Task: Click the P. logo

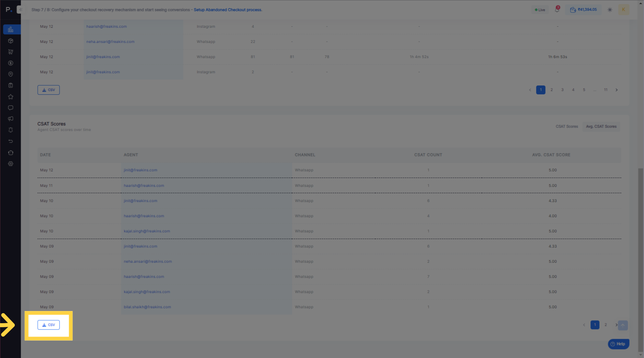Action: tap(9, 10)
